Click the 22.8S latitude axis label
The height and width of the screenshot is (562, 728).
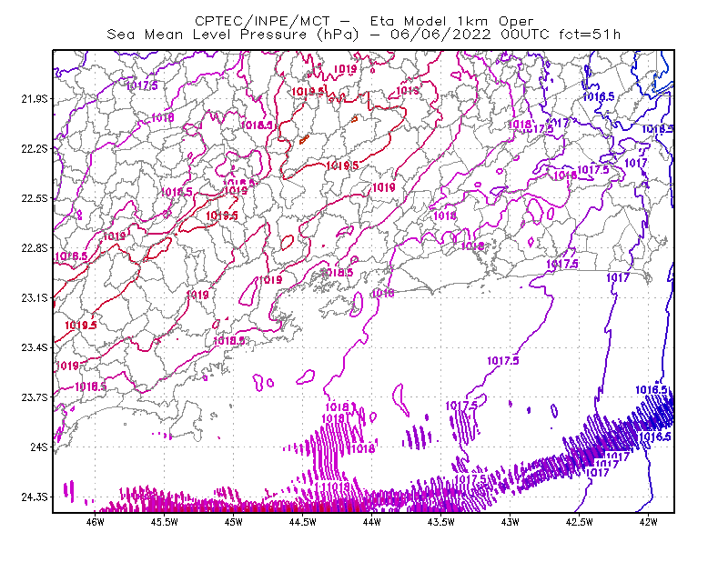pyautogui.click(x=35, y=248)
